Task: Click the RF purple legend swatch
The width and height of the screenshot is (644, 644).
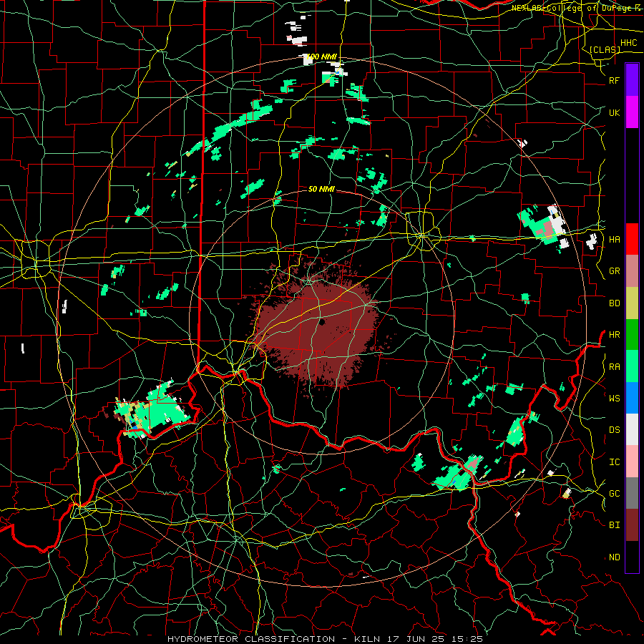Action: pos(632,80)
